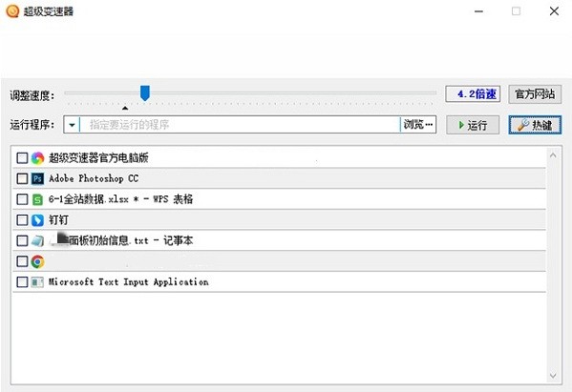
Task: Click the Notepad icon for 记事本 row
Action: click(37, 240)
